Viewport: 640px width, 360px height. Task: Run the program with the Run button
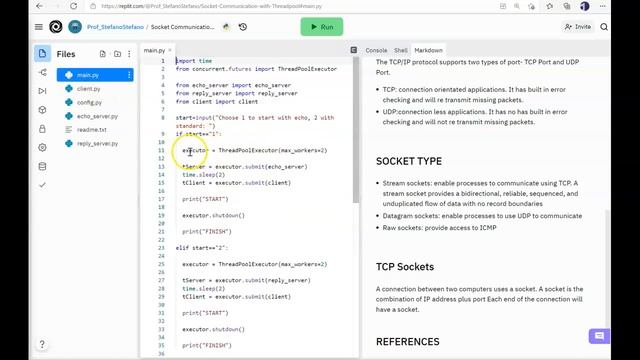[x=322, y=27]
